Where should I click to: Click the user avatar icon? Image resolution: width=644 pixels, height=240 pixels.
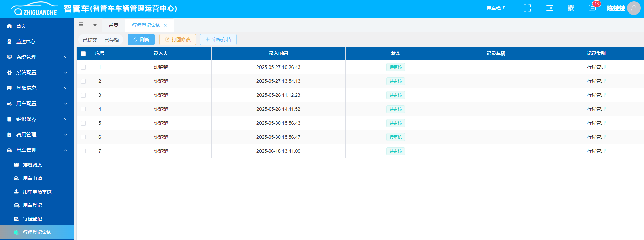[634, 8]
